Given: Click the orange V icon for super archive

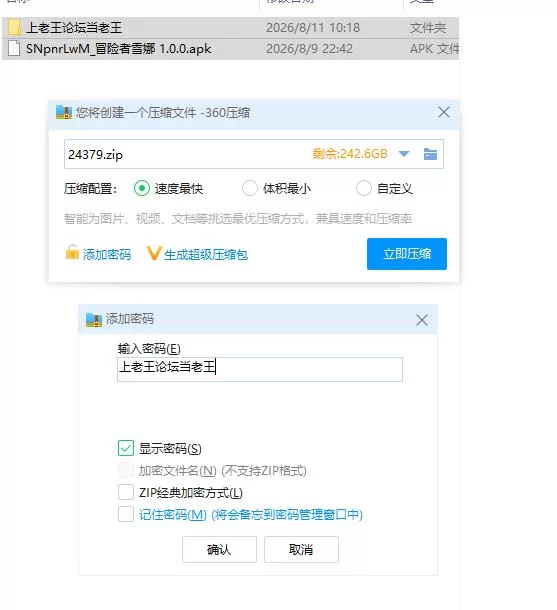Looking at the screenshot, I should pos(153,254).
